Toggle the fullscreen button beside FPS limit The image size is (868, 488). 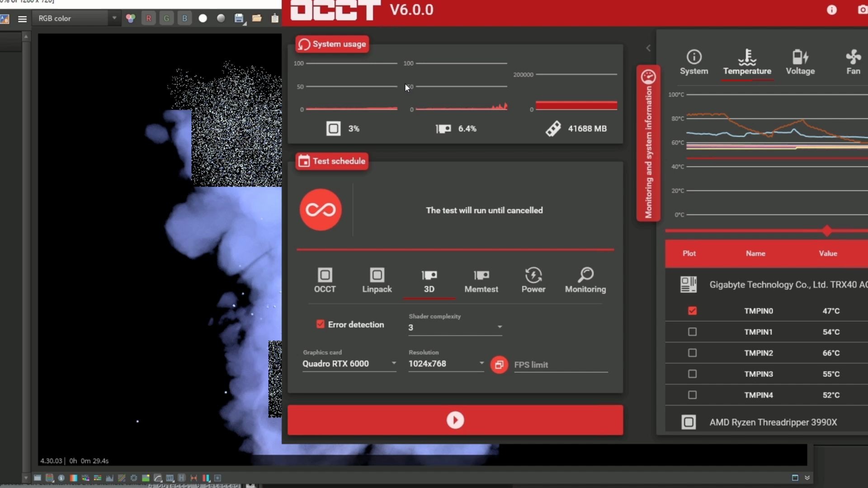click(x=499, y=365)
